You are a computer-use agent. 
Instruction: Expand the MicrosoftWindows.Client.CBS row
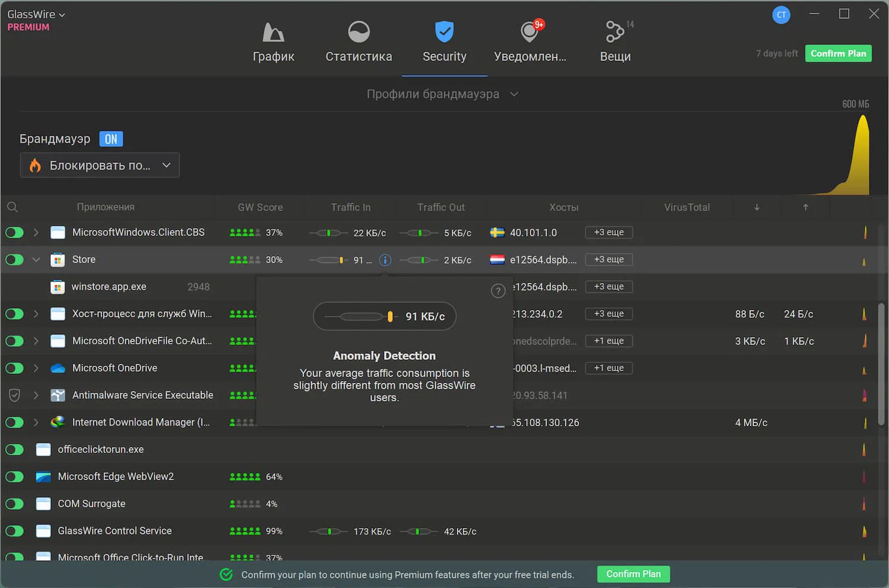[36, 232]
